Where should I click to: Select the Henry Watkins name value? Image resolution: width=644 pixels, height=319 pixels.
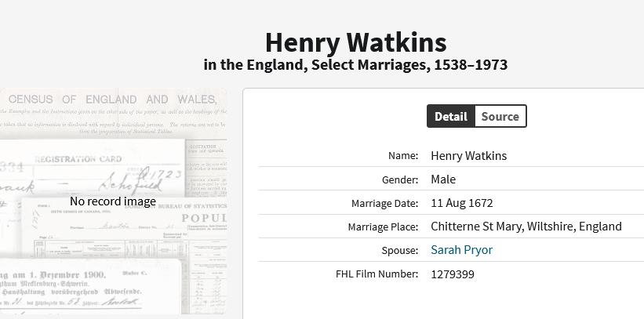click(468, 156)
